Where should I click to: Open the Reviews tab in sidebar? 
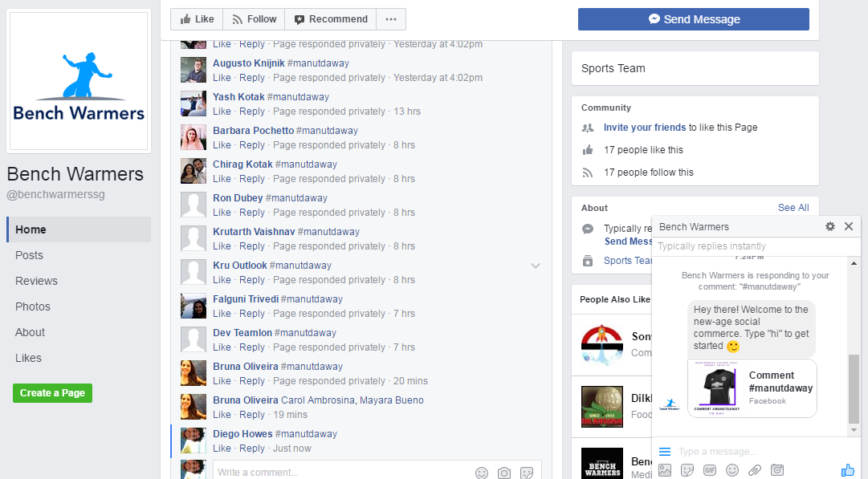pos(36,281)
